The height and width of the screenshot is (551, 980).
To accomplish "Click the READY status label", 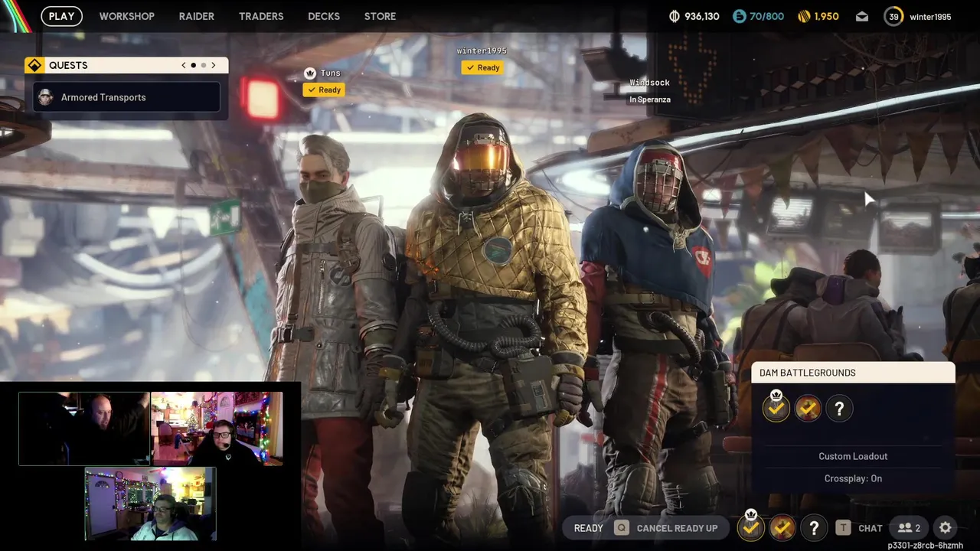I will [588, 528].
